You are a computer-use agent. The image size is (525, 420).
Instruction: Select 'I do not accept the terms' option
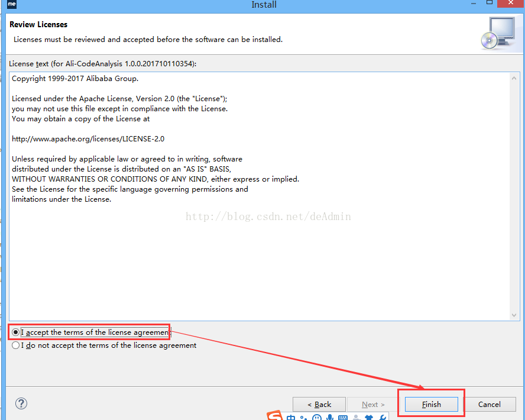click(16, 345)
